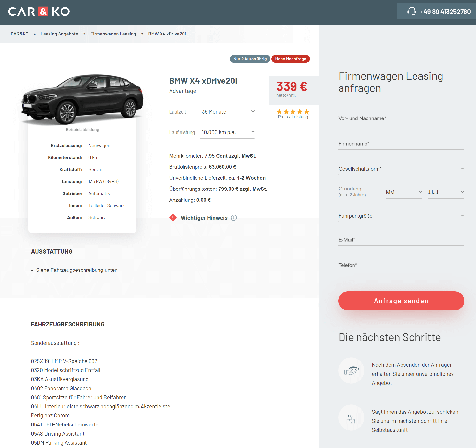Click the Telefon input field

pyautogui.click(x=401, y=265)
